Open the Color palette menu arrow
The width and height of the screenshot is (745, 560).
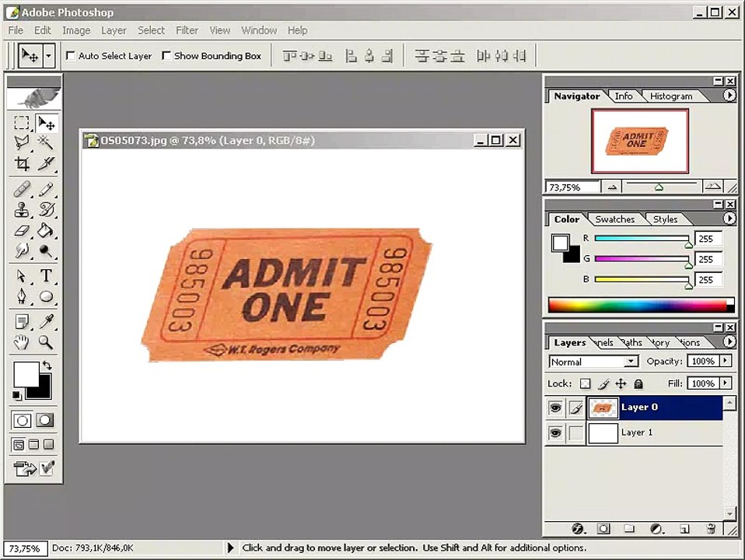tap(729, 219)
